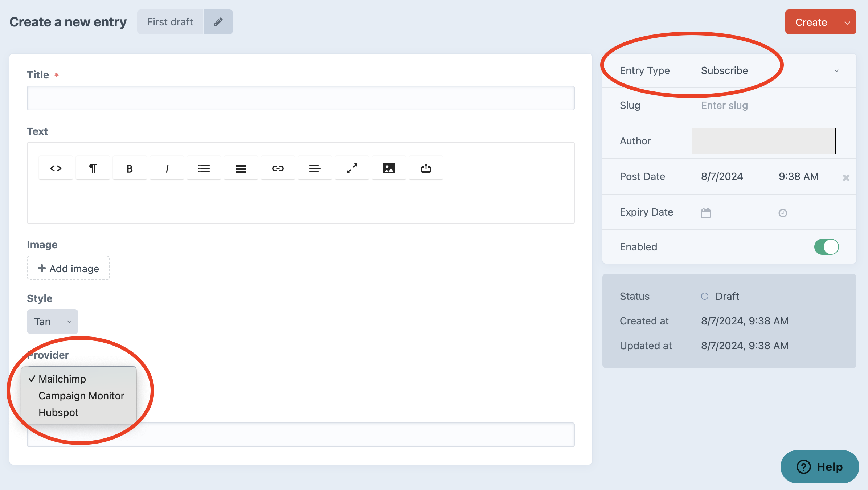Click the Draft status text
The height and width of the screenshot is (490, 868).
point(727,296)
